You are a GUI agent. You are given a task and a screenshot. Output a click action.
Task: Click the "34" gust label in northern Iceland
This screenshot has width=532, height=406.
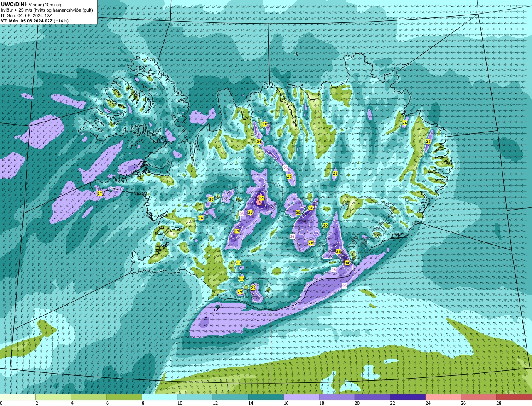pos(259,142)
